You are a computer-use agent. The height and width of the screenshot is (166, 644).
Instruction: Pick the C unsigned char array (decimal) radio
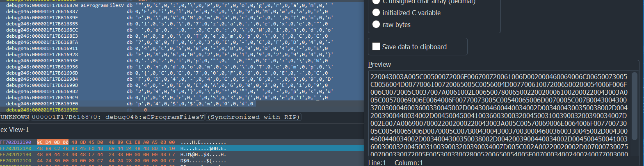point(424,2)
